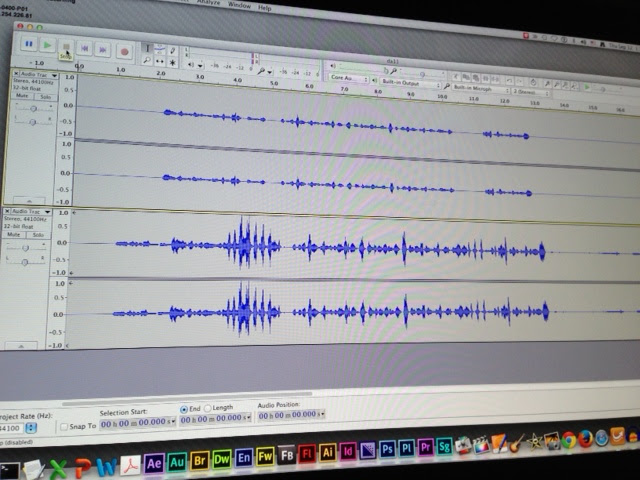Open the Built-in Output device dropdown
640x480 pixels.
(410, 83)
